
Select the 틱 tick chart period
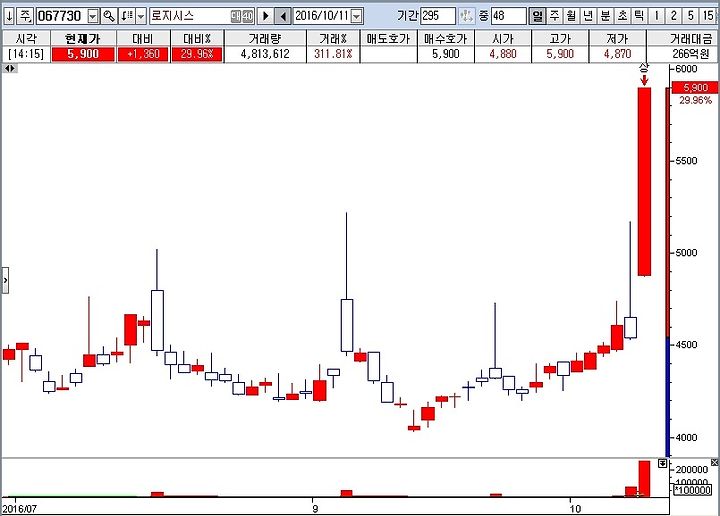pyautogui.click(x=639, y=16)
